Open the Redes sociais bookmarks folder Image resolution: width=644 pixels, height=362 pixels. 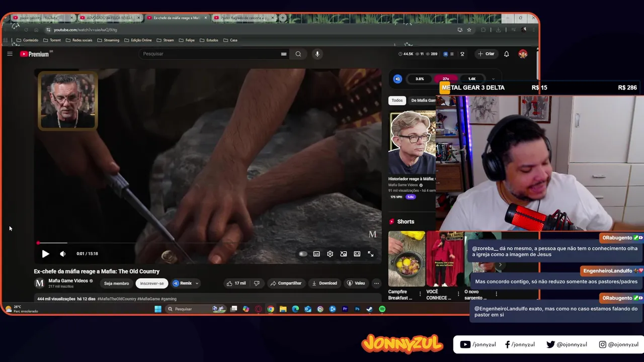pyautogui.click(x=78, y=40)
